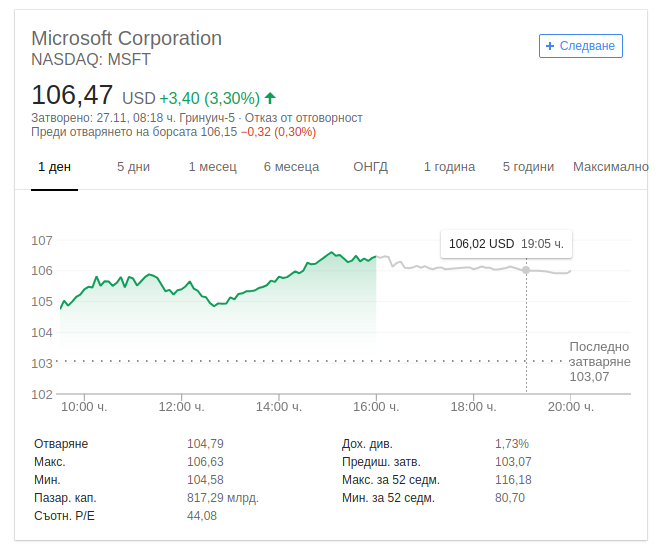This screenshot has height=551, width=659.
Task: Click the Пазар. кап. value 817,29 млрд.
Action: click(x=223, y=498)
